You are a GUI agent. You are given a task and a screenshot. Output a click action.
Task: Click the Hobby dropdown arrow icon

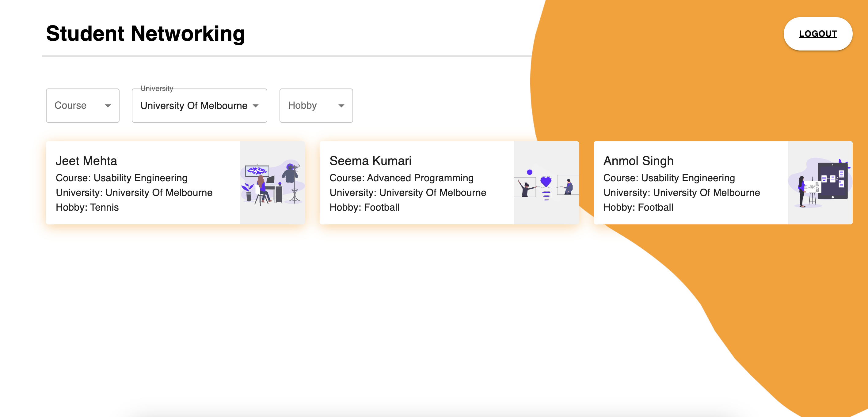tap(341, 106)
